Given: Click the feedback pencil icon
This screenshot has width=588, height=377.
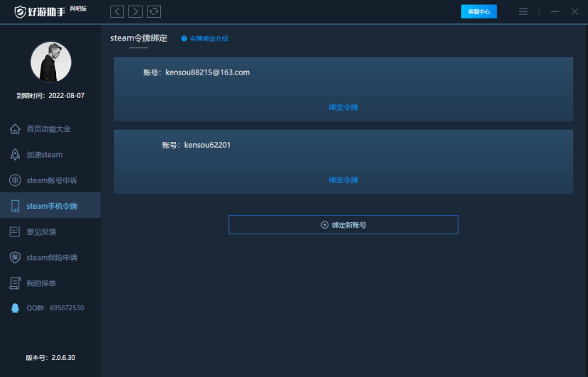Looking at the screenshot, I should point(15,231).
